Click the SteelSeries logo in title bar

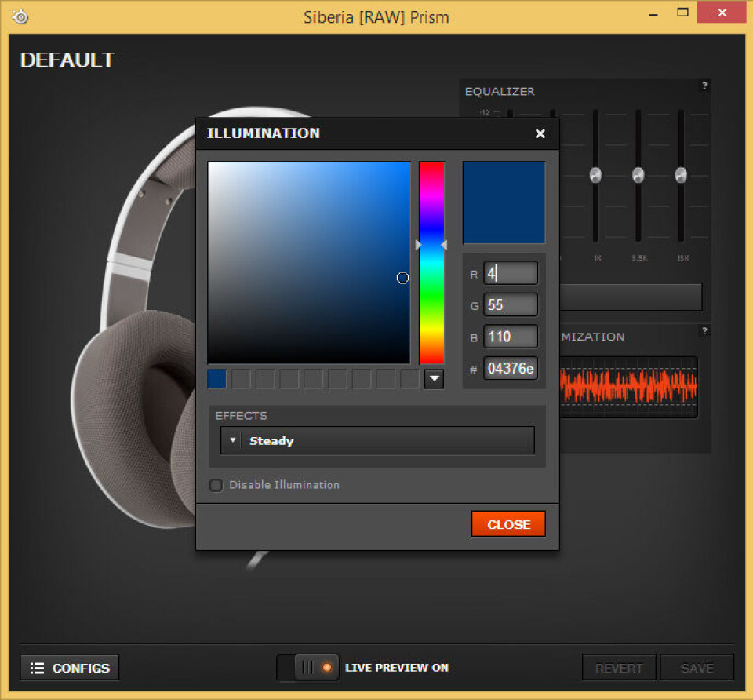click(20, 16)
